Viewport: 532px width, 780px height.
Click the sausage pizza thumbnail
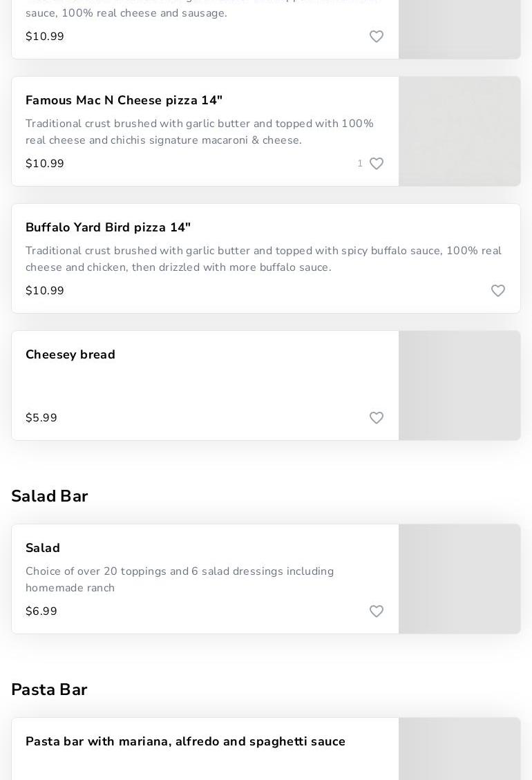(459, 29)
